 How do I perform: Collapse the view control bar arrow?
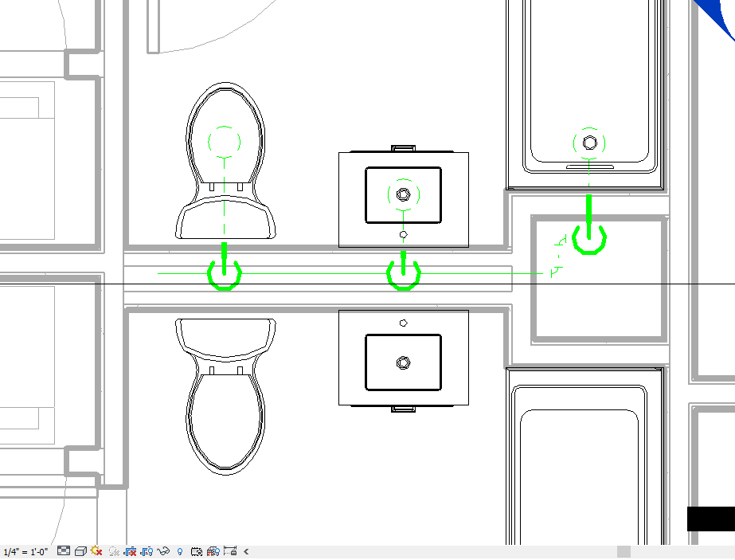click(247, 550)
